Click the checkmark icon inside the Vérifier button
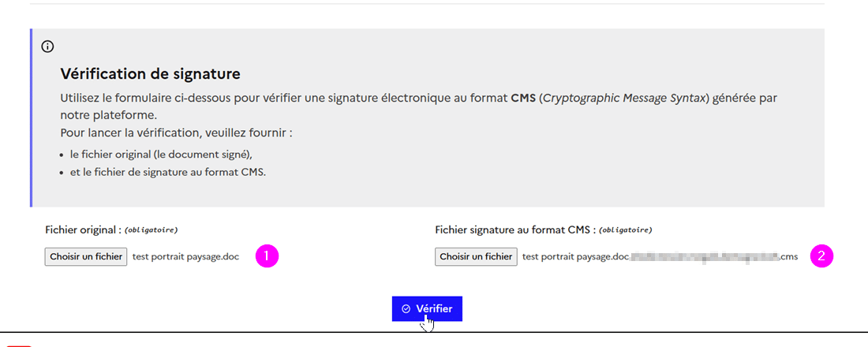This screenshot has width=868, height=347. tap(406, 309)
